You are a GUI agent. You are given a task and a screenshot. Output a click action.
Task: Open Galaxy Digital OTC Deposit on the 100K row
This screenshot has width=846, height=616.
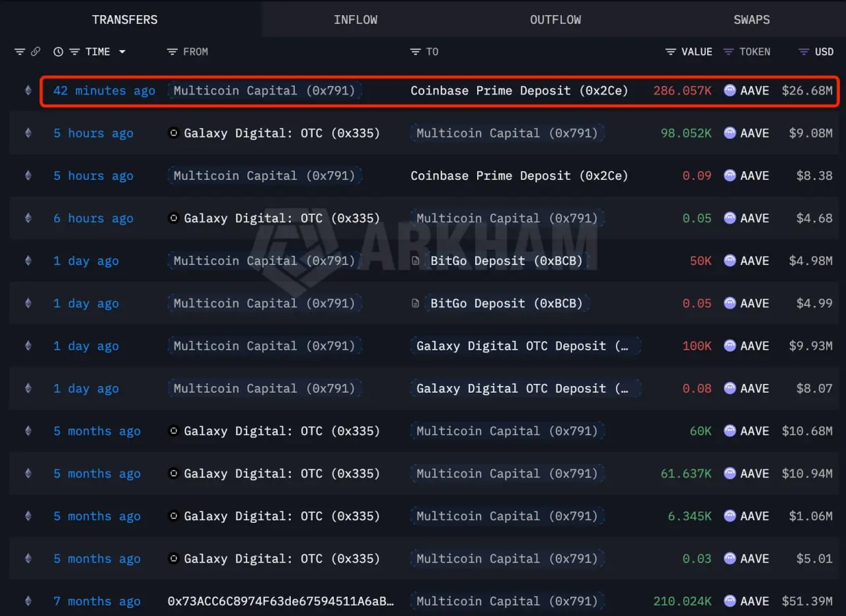pos(525,346)
